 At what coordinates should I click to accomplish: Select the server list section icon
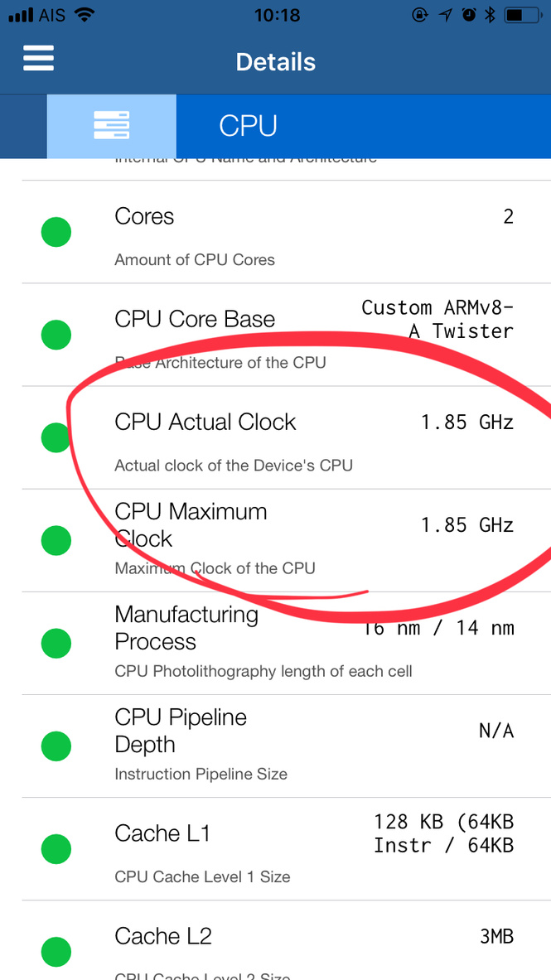coord(111,126)
